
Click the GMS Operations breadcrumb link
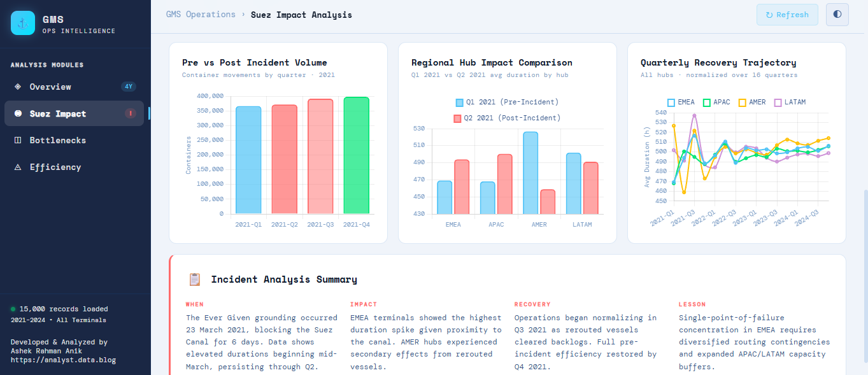point(200,15)
